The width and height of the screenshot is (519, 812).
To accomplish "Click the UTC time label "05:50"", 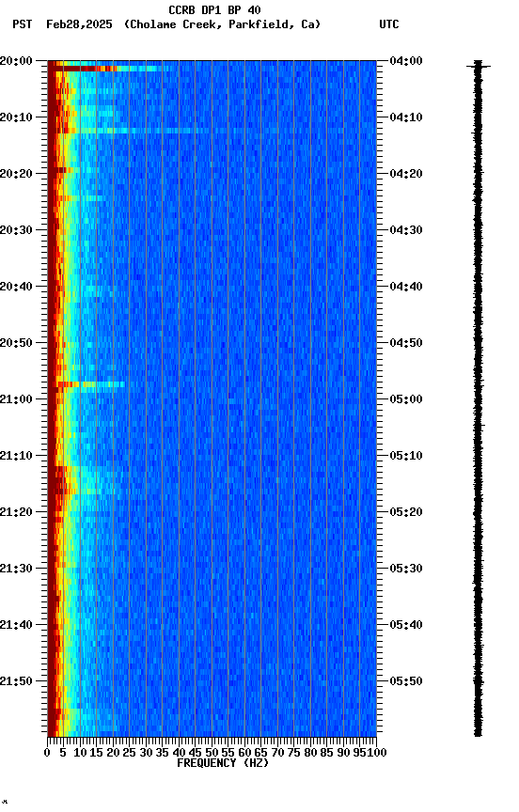I will coord(406,681).
